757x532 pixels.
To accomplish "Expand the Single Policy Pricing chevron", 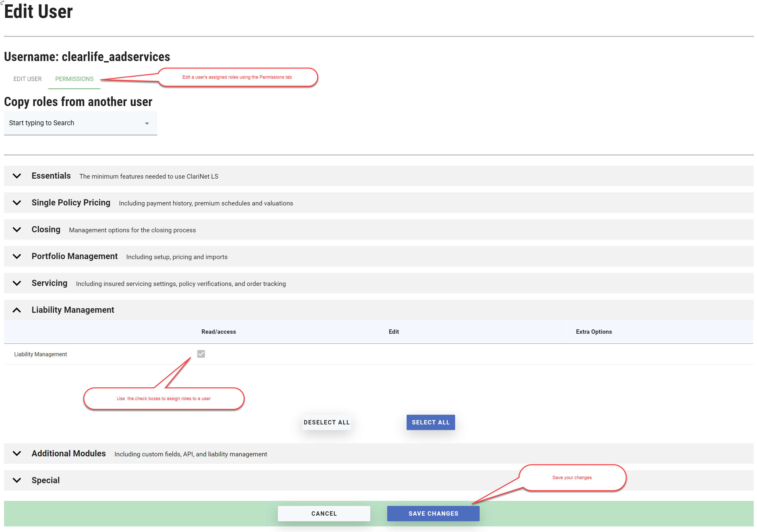I will click(17, 203).
